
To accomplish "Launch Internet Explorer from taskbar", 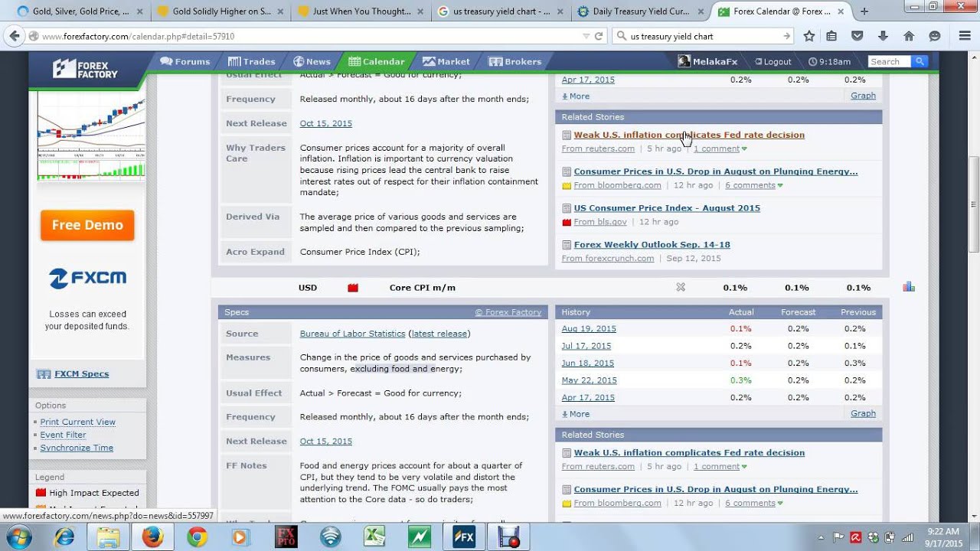I will tap(64, 536).
